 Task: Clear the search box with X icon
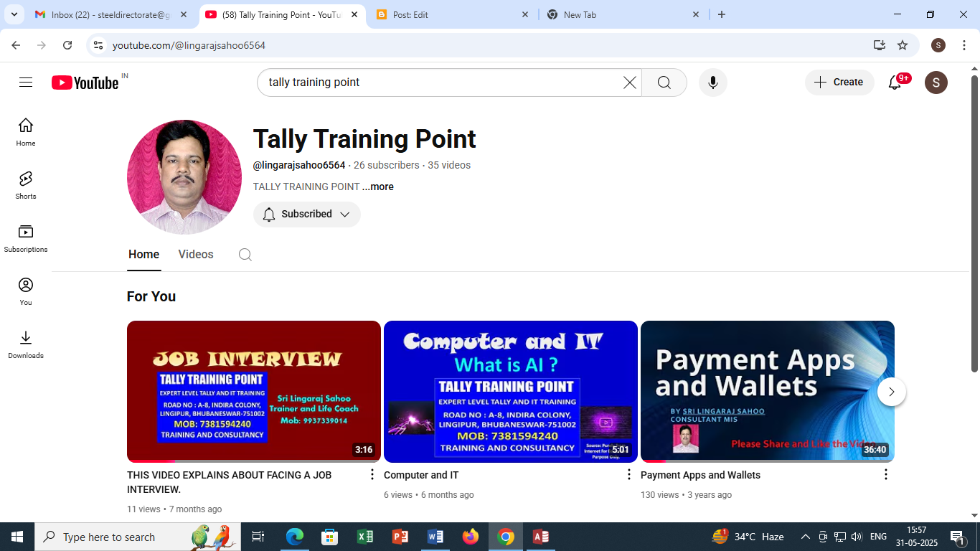point(629,83)
